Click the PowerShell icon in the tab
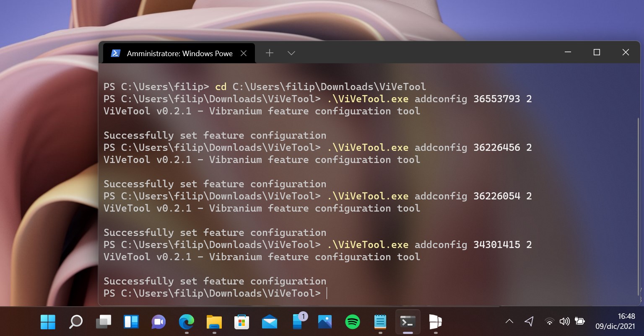The image size is (644, 336). [115, 53]
